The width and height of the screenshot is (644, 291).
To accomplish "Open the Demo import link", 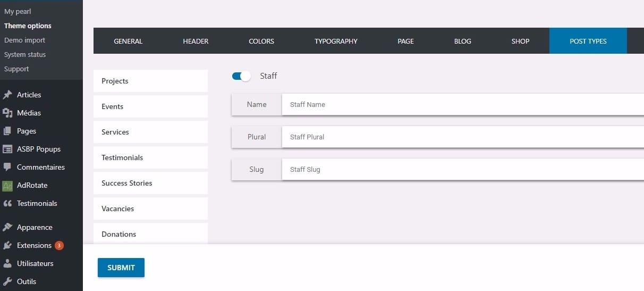I will (x=24, y=40).
